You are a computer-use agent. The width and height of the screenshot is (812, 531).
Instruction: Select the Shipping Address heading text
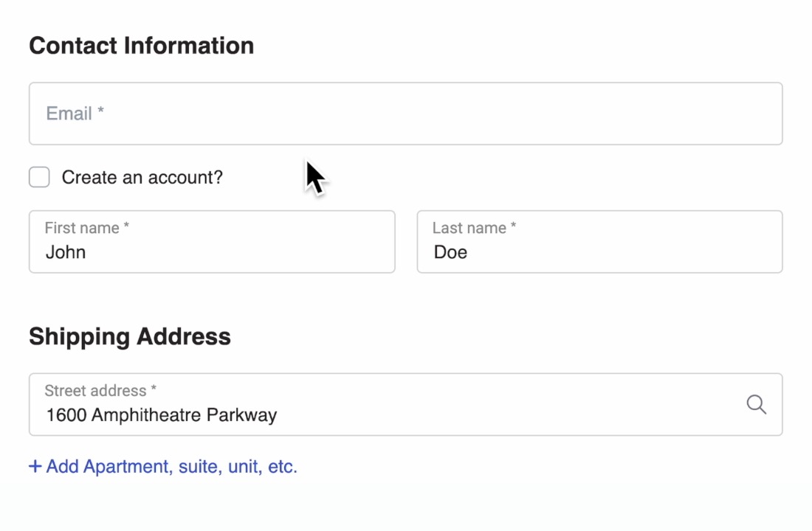[x=130, y=337]
